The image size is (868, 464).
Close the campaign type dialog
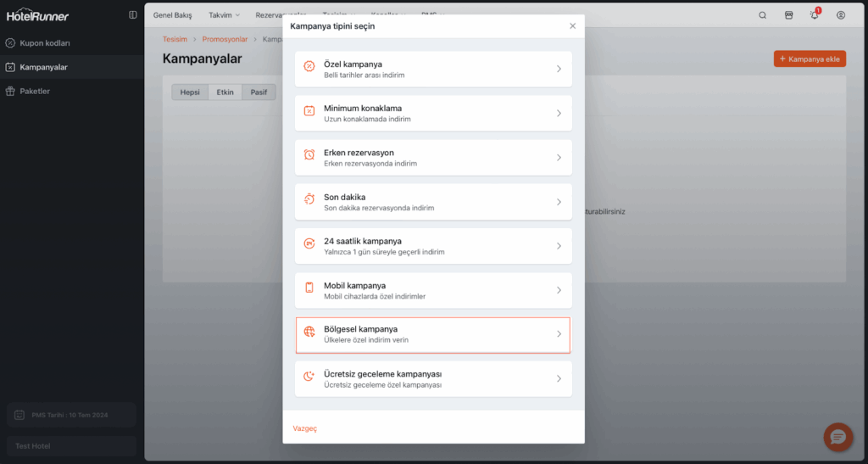(572, 26)
